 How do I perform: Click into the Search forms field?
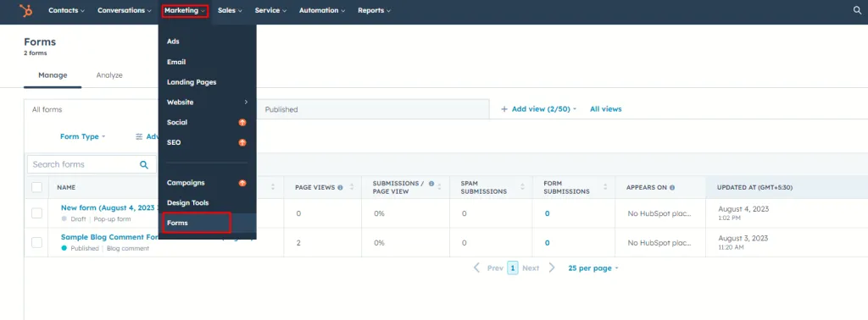click(x=83, y=165)
